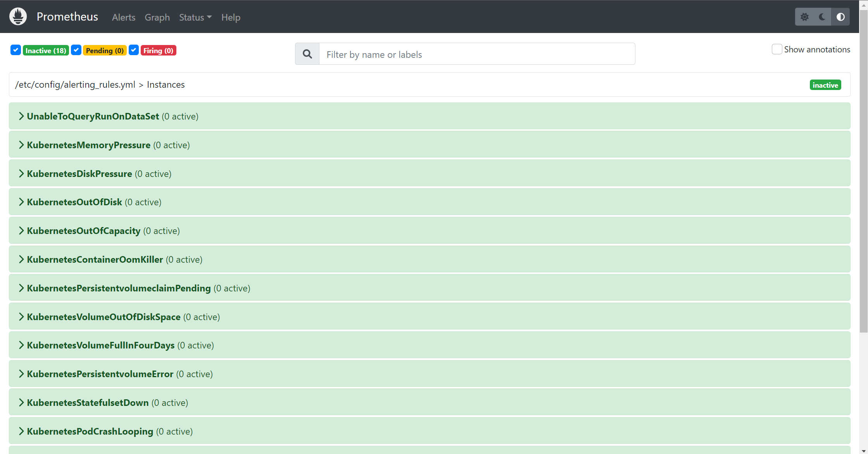Screen dimensions: 868x454
Task: Switch to light theme sun icon
Action: click(x=804, y=17)
